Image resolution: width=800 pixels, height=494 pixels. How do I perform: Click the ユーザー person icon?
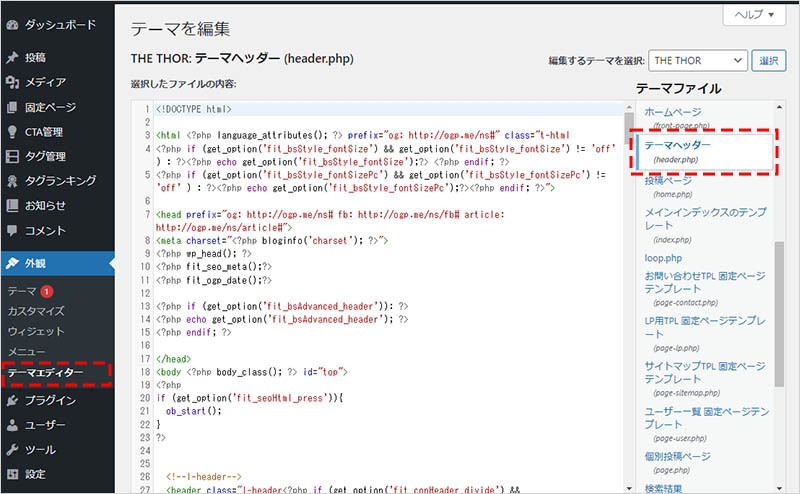tap(12, 425)
